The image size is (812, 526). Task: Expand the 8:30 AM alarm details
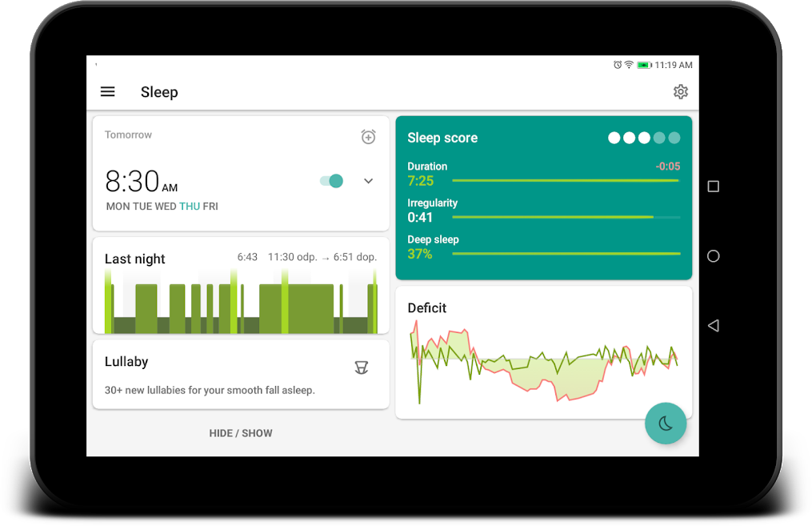368,181
